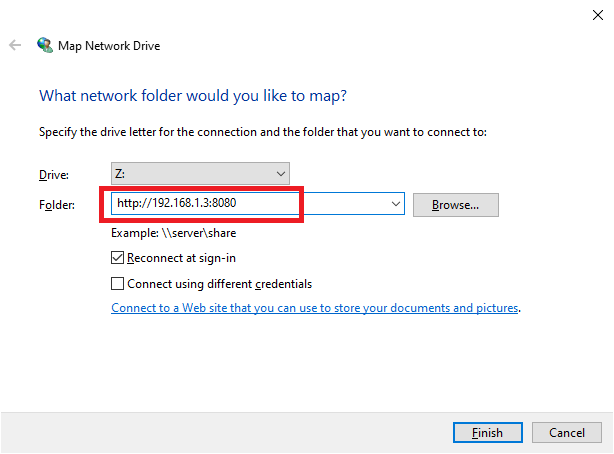Cancel the drive mapping
Screen dimensions: 614x454
pyautogui.click(x=567, y=432)
